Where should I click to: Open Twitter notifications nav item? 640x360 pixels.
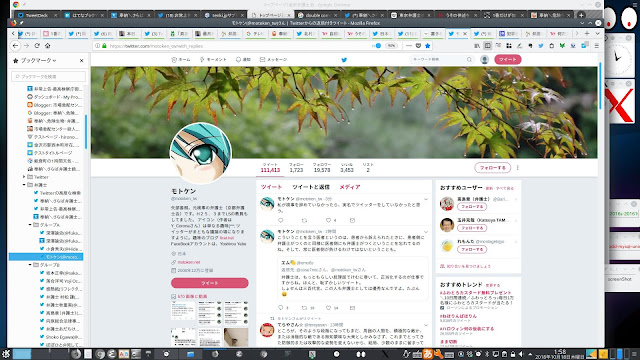[x=243, y=60]
